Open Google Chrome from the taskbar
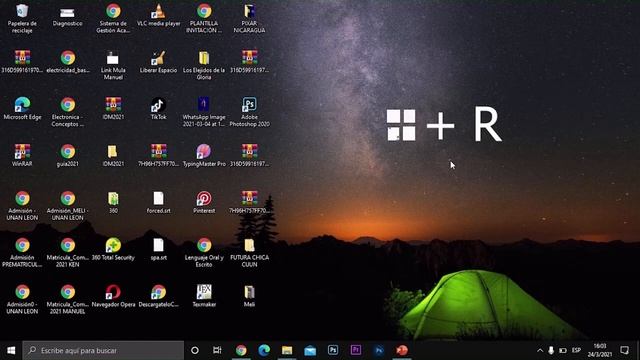Image resolution: width=640 pixels, height=360 pixels. 241,350
